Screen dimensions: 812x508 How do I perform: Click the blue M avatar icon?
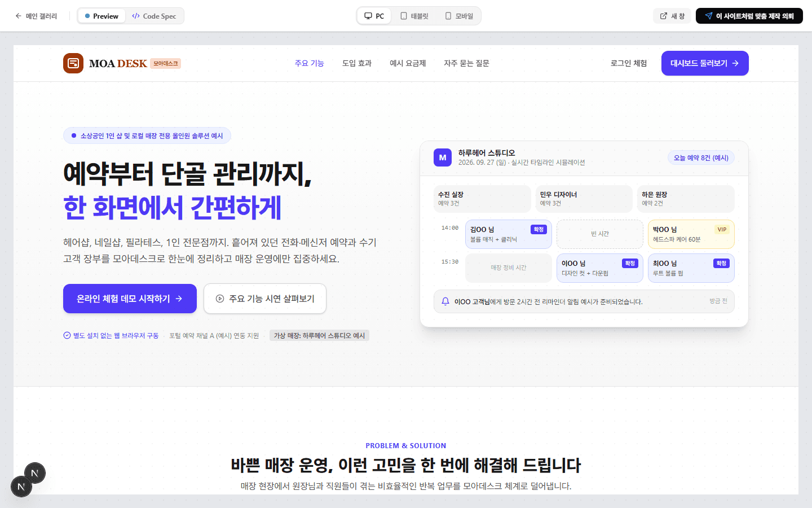pos(443,157)
